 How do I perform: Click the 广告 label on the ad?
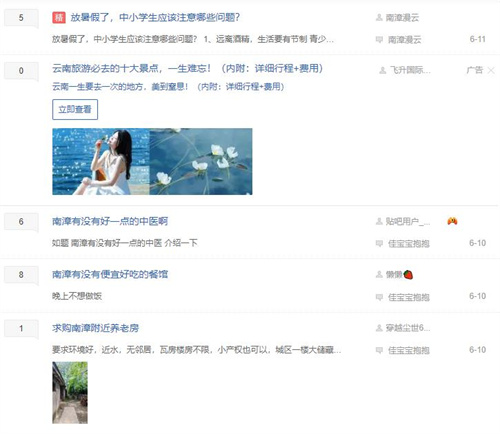point(475,70)
